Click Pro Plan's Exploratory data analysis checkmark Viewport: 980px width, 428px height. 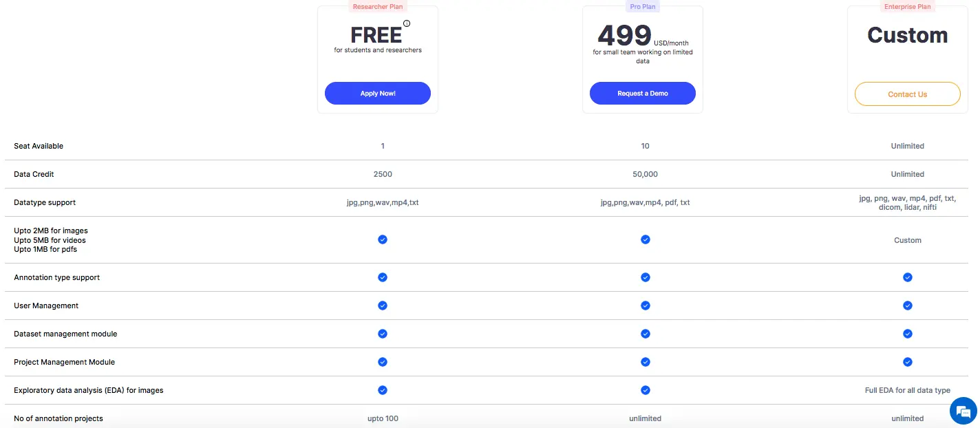click(645, 390)
